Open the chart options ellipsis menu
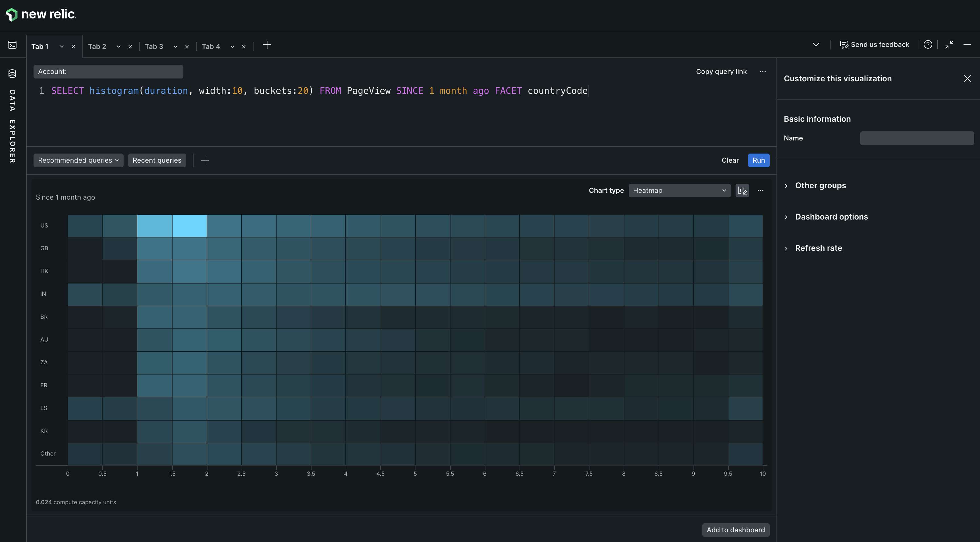 point(761,190)
